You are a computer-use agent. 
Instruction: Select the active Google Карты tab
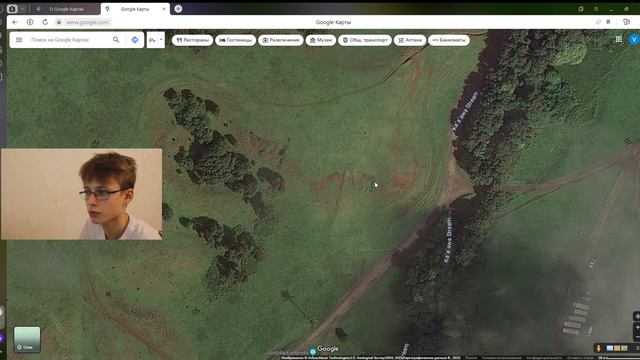tap(135, 9)
